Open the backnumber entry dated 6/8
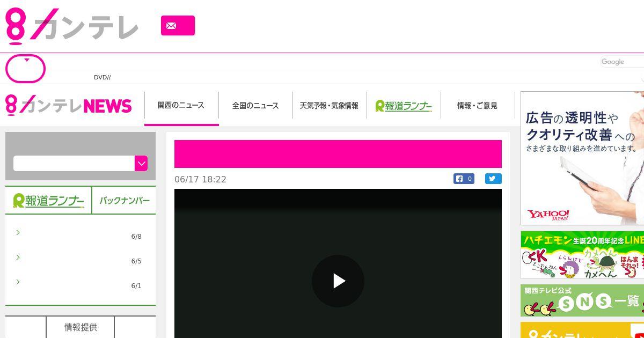 click(80, 236)
